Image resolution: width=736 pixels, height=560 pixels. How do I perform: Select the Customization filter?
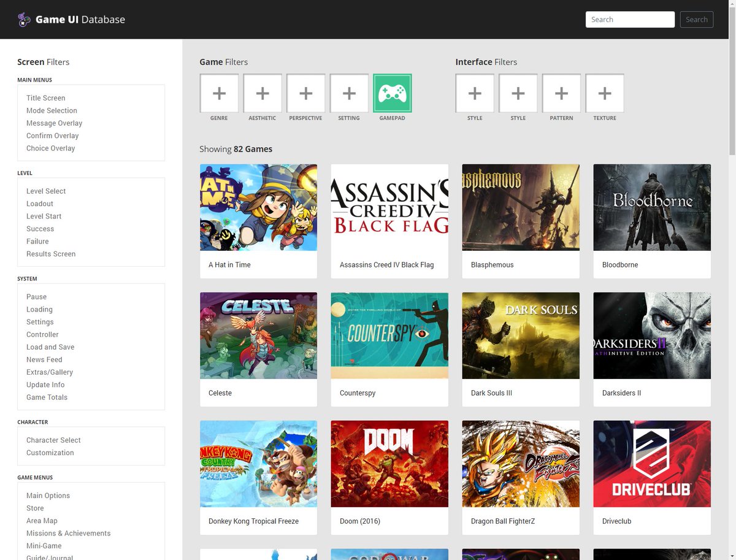tap(50, 453)
